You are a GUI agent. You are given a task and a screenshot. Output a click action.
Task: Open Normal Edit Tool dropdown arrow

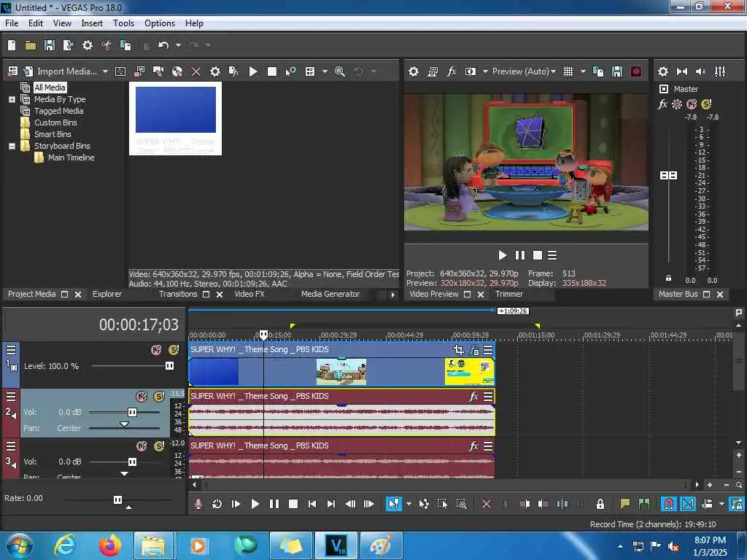[x=409, y=504]
